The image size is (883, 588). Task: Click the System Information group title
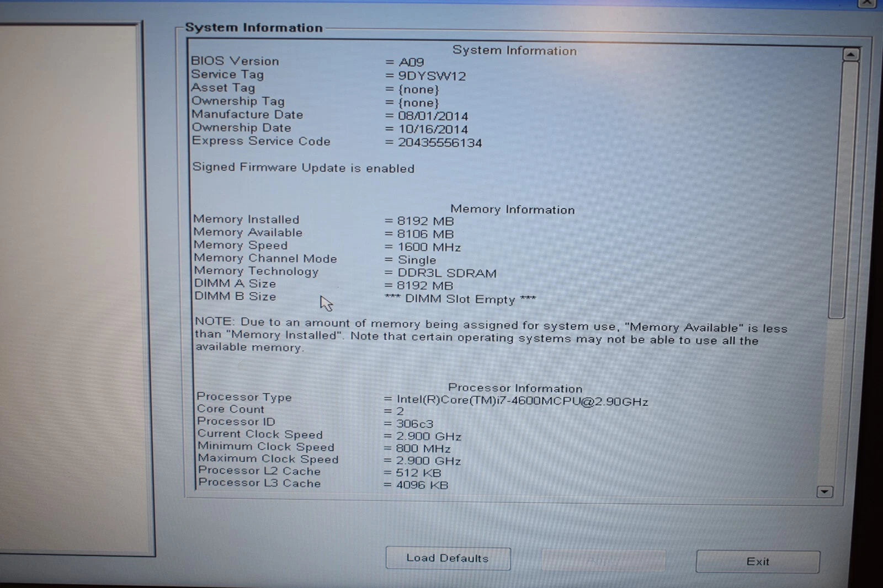click(254, 28)
